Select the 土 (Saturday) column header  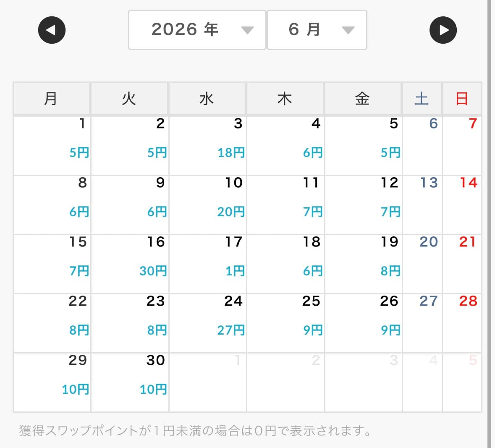(422, 99)
